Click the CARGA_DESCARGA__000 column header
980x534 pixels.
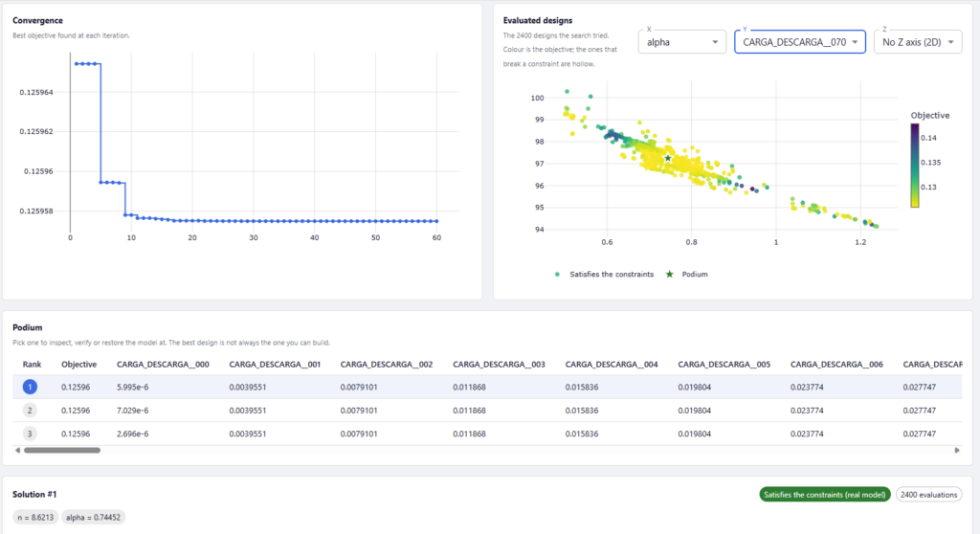coord(163,364)
